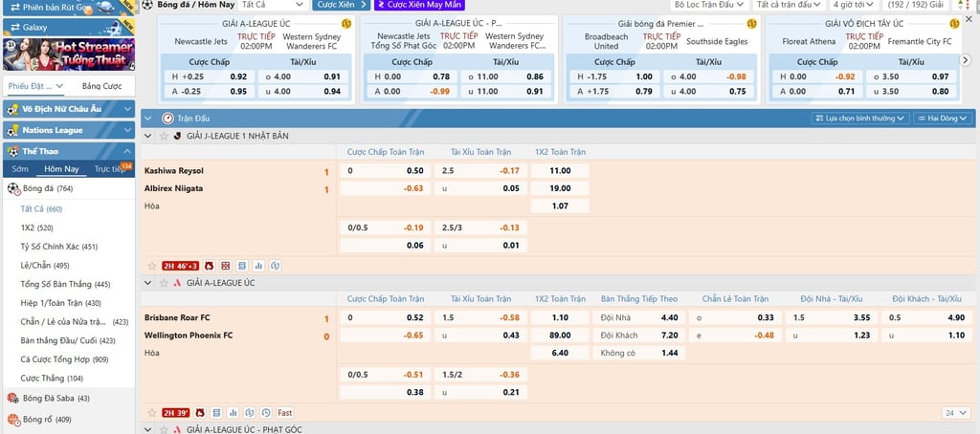
Task: Show statistics chart for Brisbane Roar match
Action: 234,413
